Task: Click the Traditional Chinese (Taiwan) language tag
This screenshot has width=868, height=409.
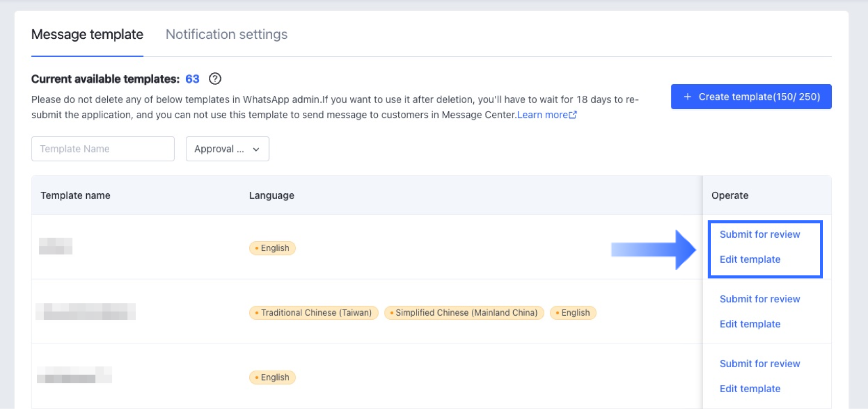Action: (x=314, y=313)
